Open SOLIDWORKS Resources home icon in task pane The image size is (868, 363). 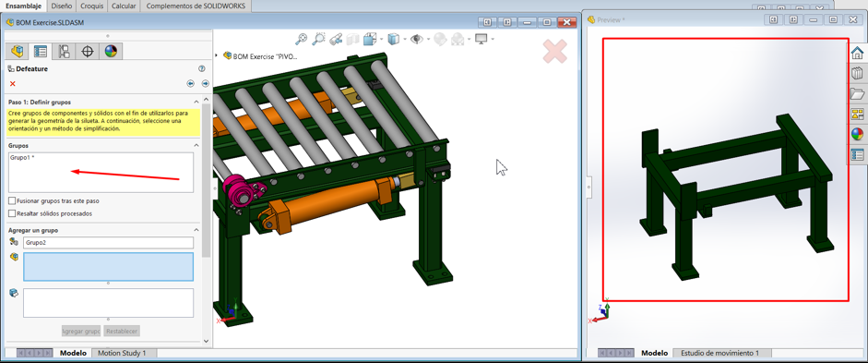pos(857,53)
